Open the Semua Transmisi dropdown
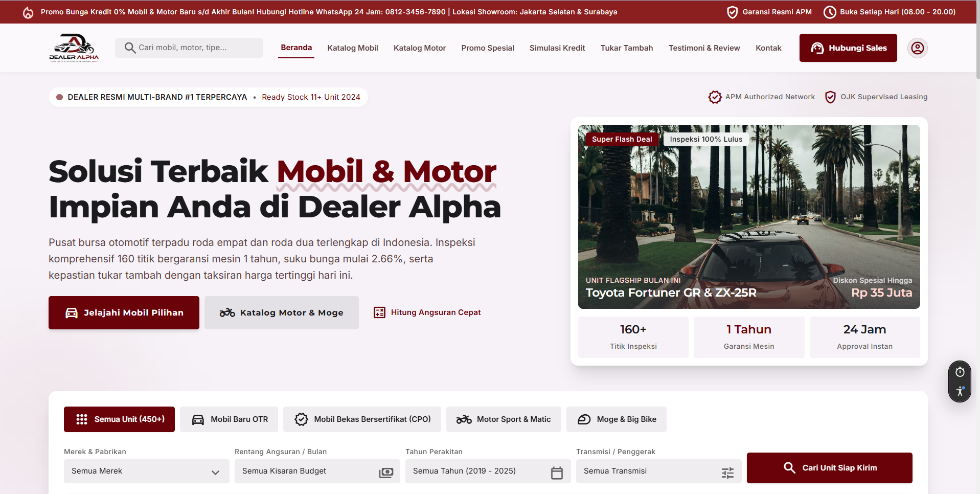This screenshot has height=494, width=980. coord(658,471)
